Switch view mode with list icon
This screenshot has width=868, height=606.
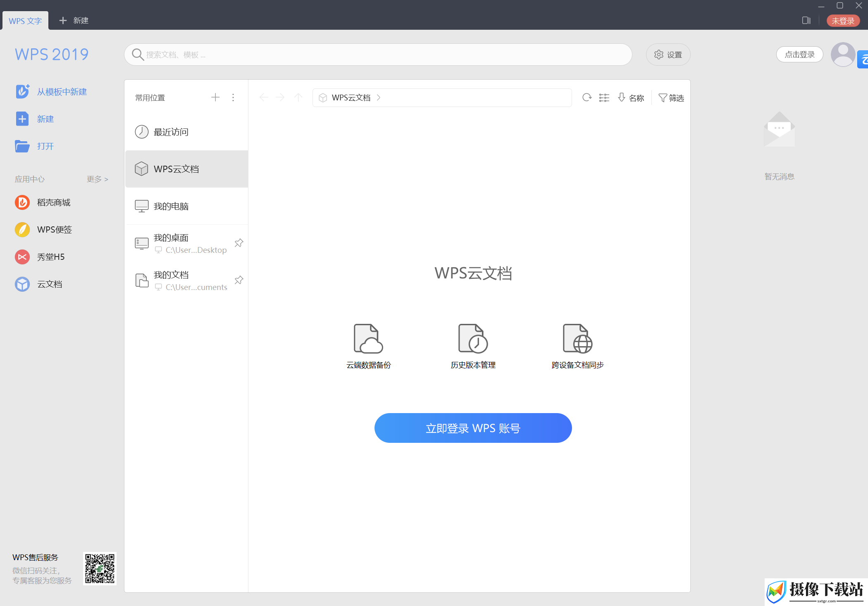604,97
